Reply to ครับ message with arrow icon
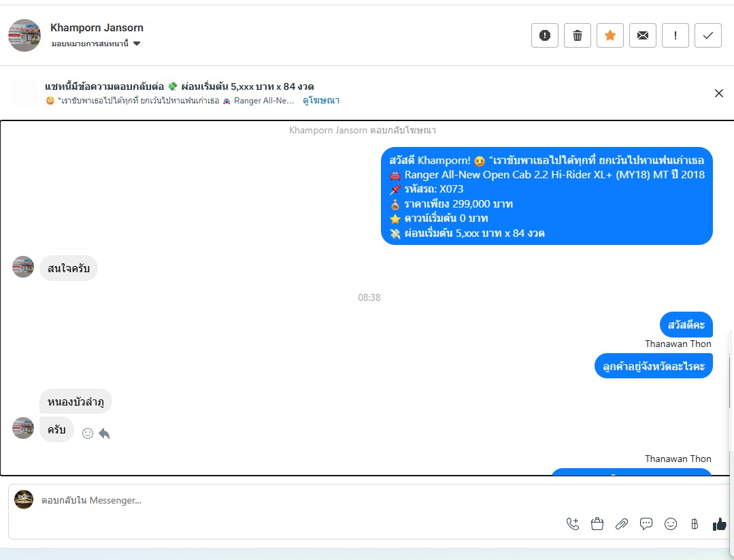 [x=104, y=433]
